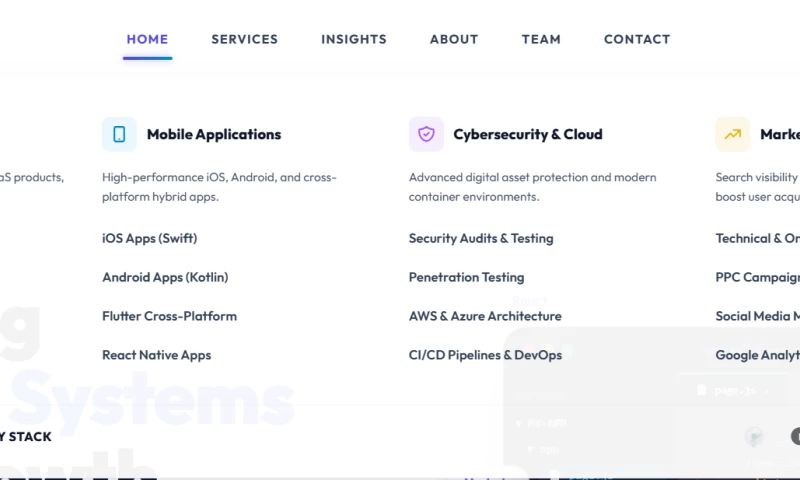Click the Mobile Applications heading
This screenshot has width=800, height=480.
tap(214, 134)
